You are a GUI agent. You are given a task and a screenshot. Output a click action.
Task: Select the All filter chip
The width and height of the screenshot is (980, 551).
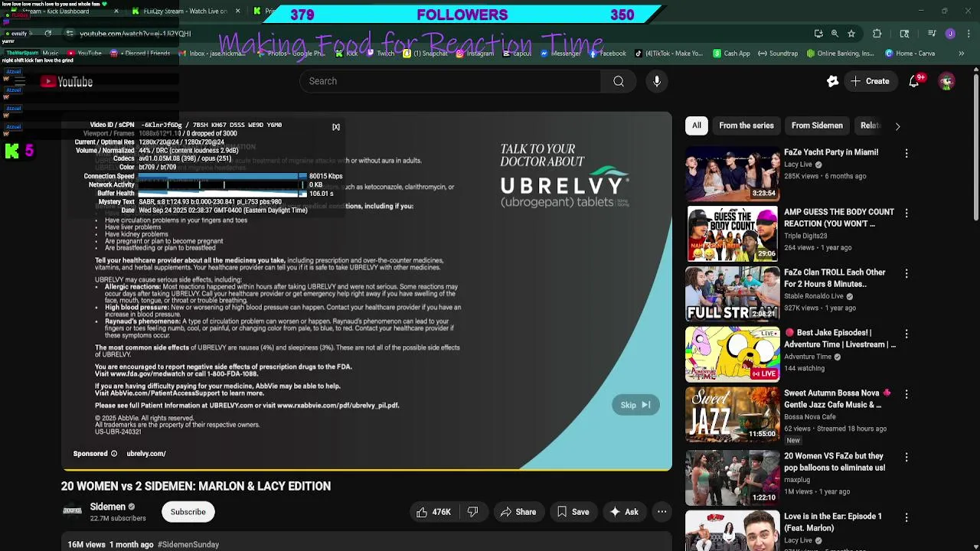tap(697, 126)
